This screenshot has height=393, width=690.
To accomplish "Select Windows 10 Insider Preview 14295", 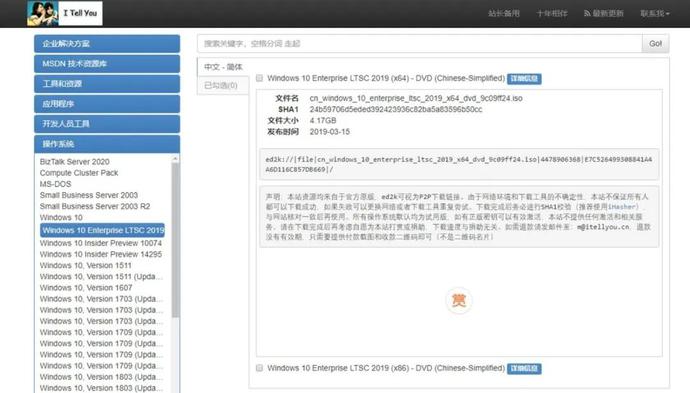I will [101, 254].
